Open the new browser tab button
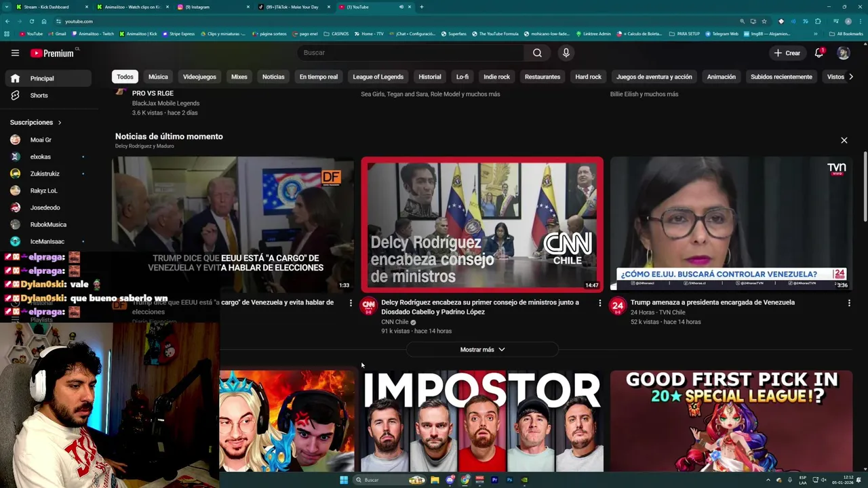The width and height of the screenshot is (868, 488). point(422,7)
